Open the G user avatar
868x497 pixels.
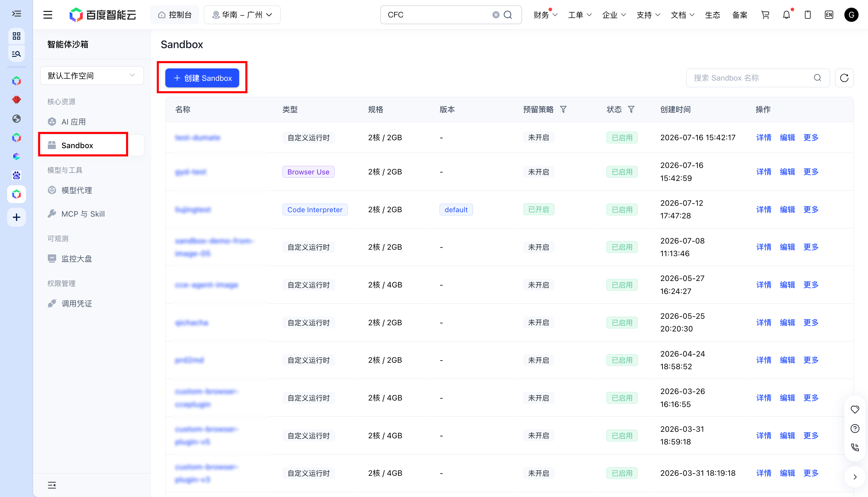[851, 15]
